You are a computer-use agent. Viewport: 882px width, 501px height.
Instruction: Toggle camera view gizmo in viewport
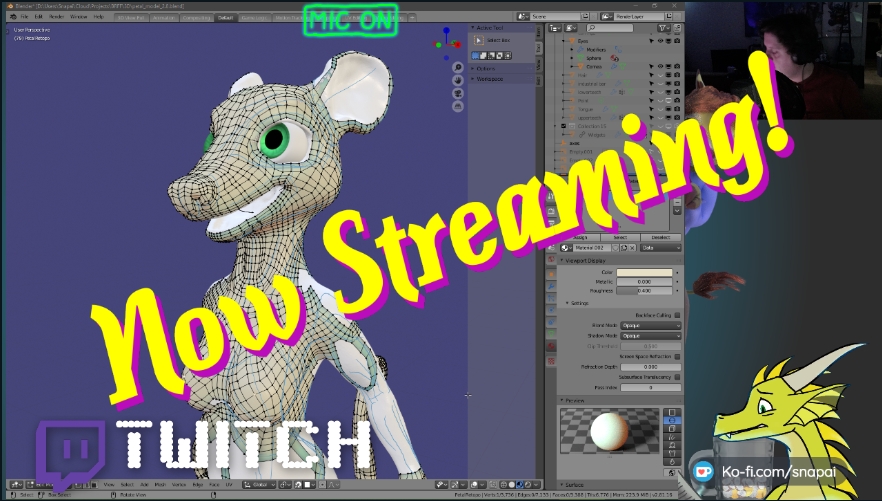click(x=458, y=93)
